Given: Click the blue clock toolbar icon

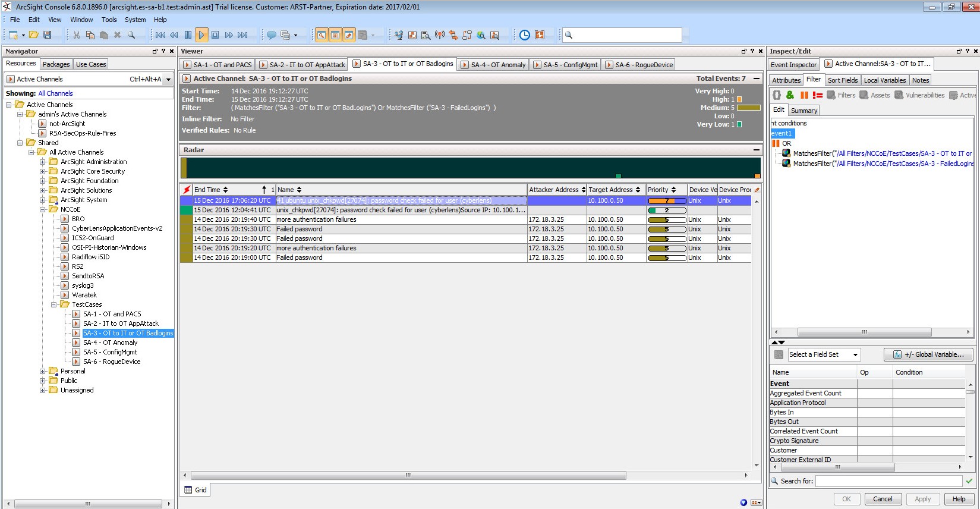Looking at the screenshot, I should coord(525,35).
